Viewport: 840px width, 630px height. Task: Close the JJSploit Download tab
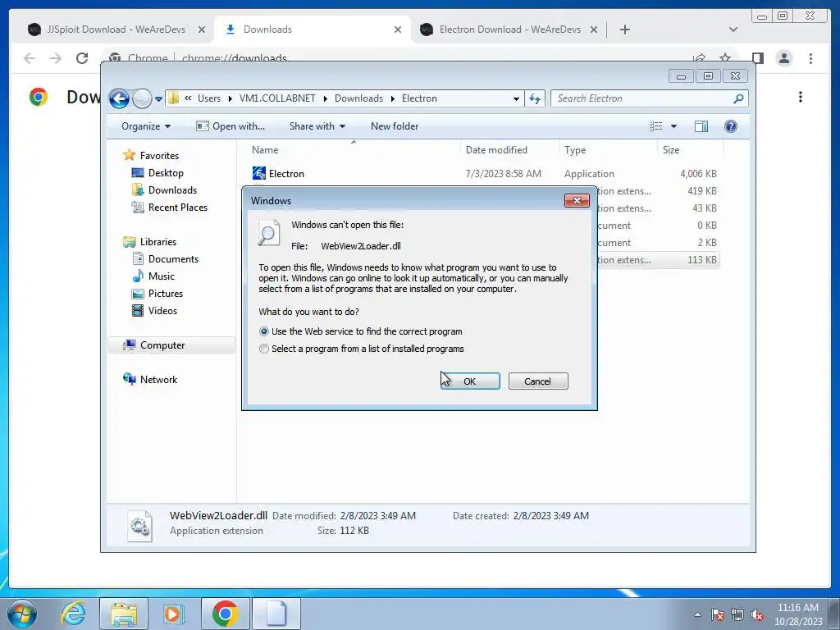coord(202,30)
